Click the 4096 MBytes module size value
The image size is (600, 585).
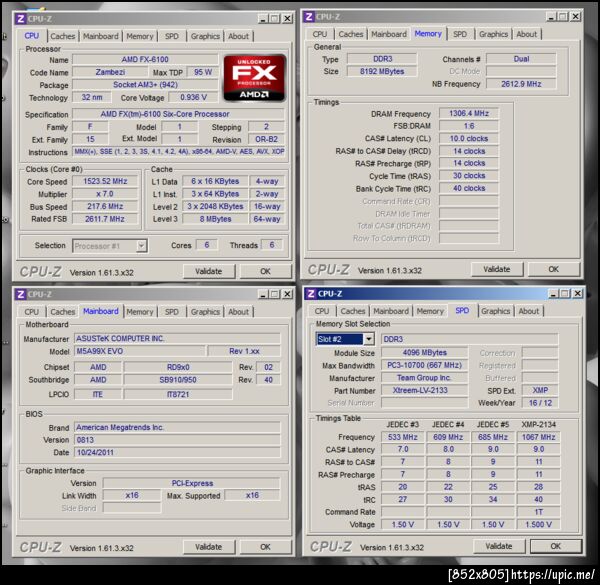(424, 352)
